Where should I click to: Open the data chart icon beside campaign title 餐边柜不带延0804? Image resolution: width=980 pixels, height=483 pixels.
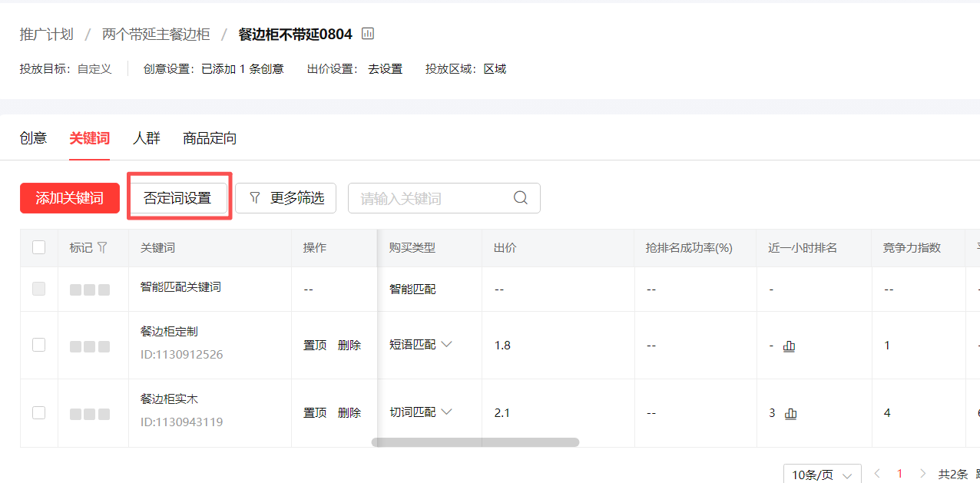(367, 34)
